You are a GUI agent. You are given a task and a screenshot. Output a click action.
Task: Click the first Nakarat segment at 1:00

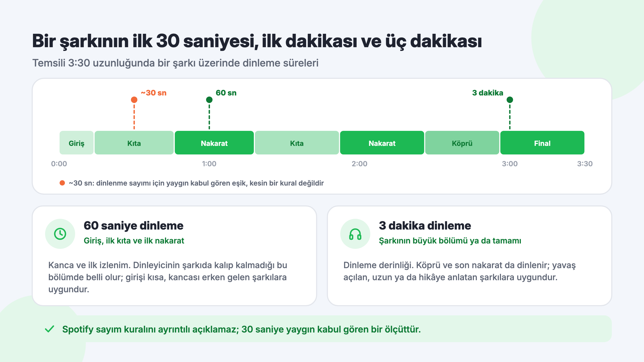coord(214,143)
